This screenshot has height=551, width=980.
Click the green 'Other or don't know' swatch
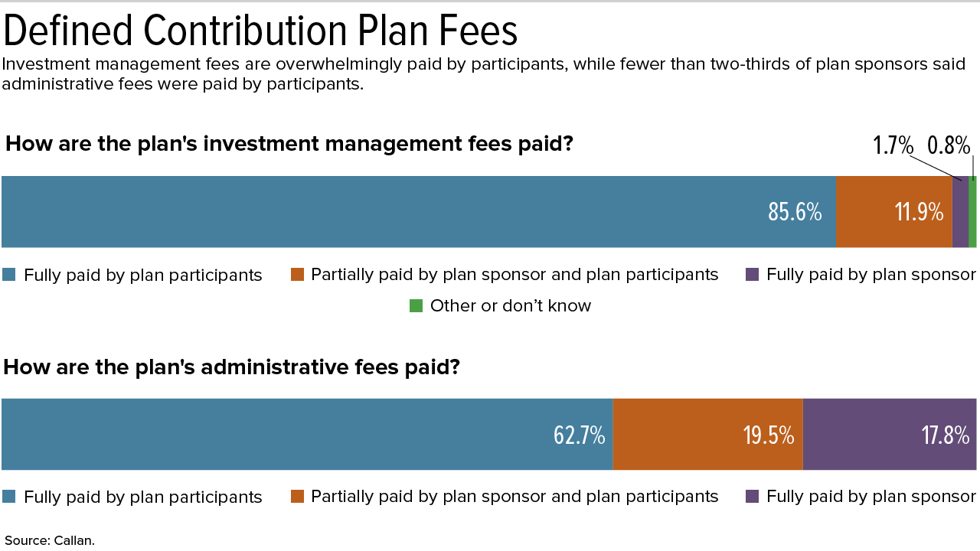[416, 306]
